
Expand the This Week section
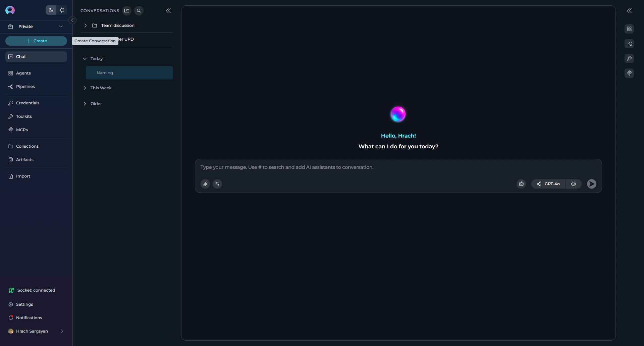pyautogui.click(x=85, y=88)
